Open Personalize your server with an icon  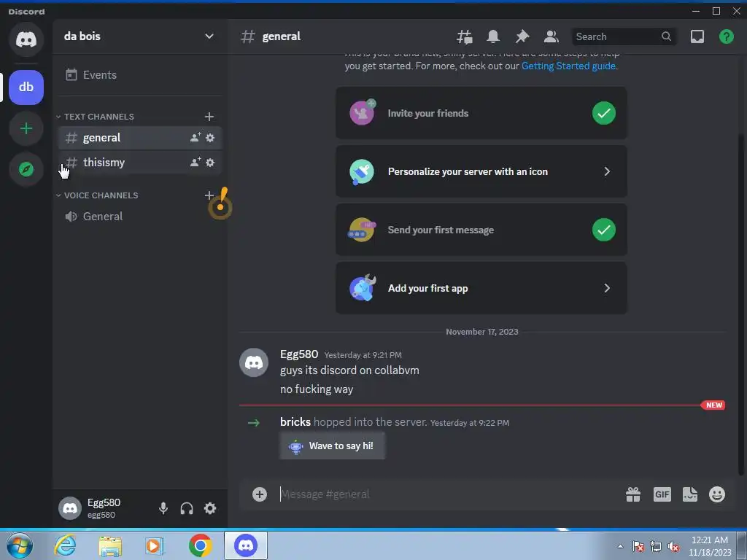click(x=481, y=171)
